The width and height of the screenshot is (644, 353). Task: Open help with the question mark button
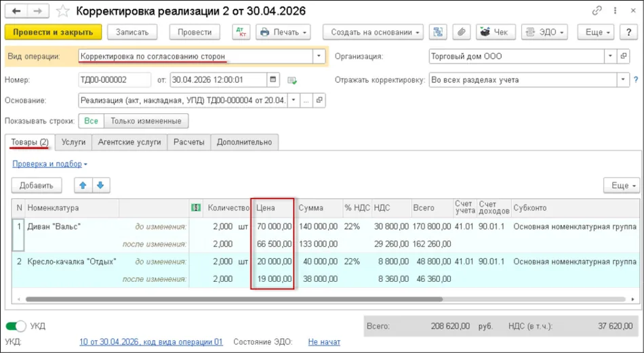tap(629, 32)
